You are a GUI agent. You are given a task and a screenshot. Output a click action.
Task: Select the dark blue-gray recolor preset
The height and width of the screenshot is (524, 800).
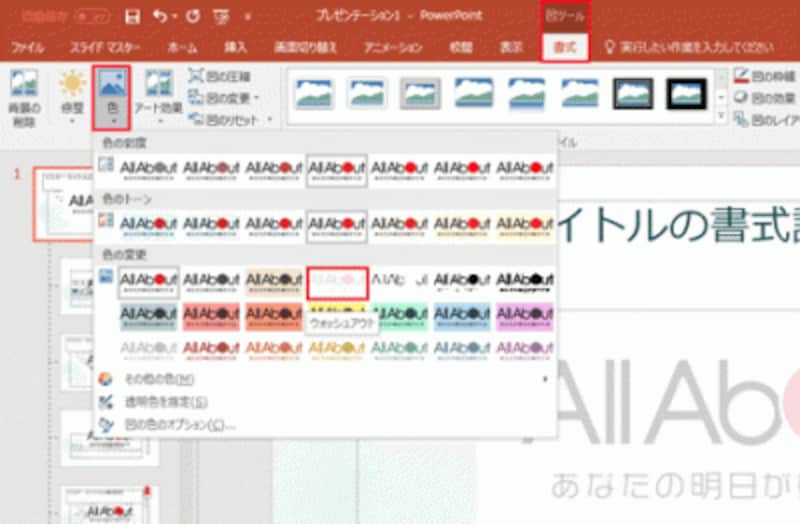click(x=148, y=316)
